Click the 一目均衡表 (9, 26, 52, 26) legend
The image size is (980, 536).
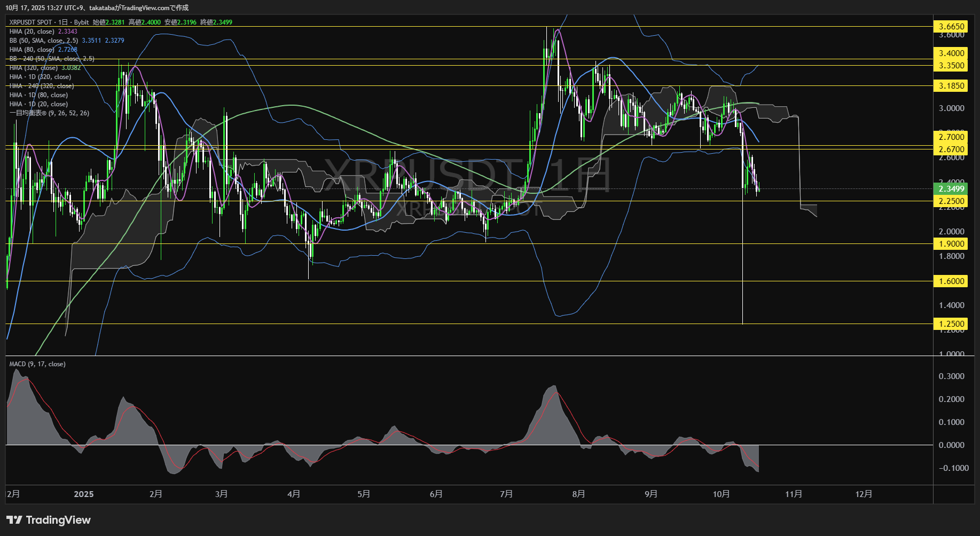pos(49,113)
